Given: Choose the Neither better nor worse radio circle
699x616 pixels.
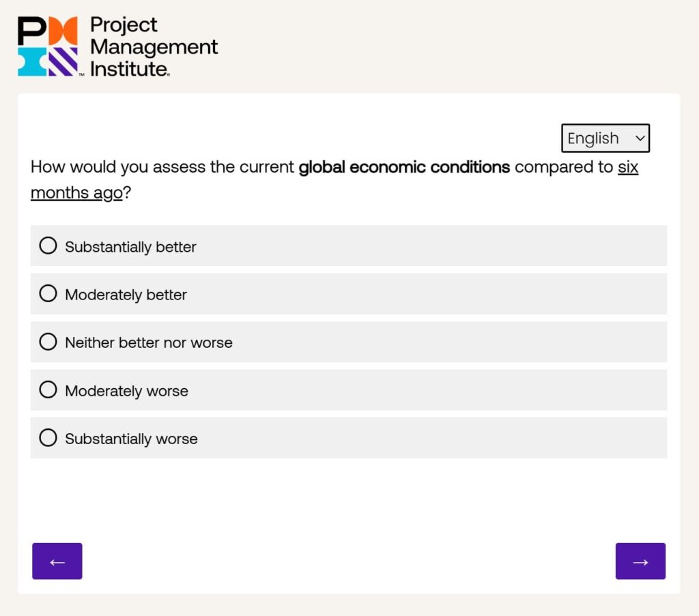Looking at the screenshot, I should 48,342.
